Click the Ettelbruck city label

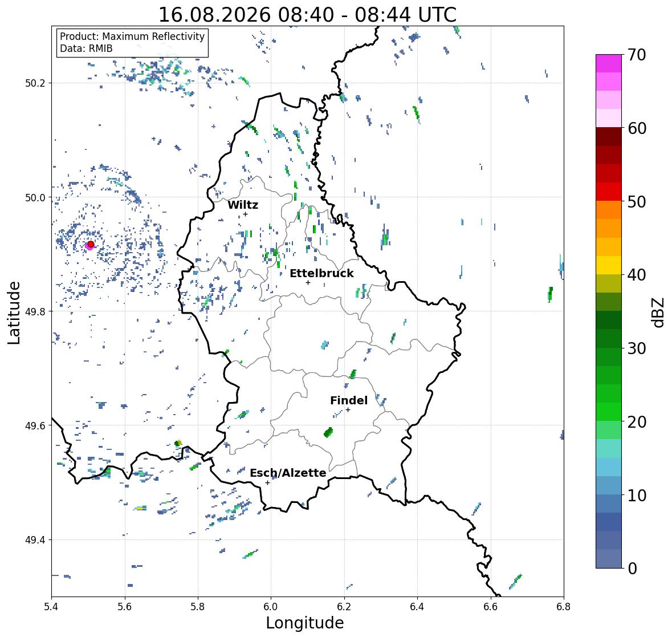point(321,274)
